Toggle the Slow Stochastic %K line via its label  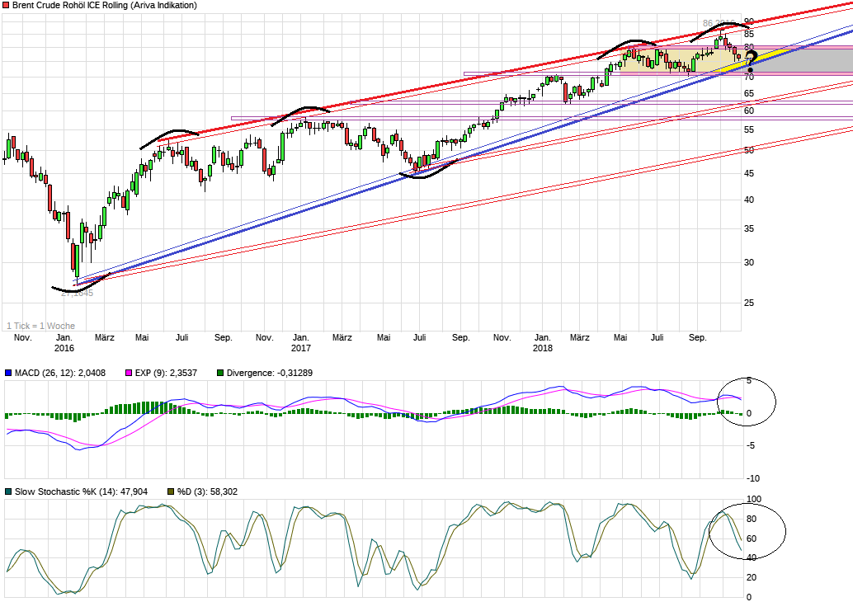click(74, 491)
